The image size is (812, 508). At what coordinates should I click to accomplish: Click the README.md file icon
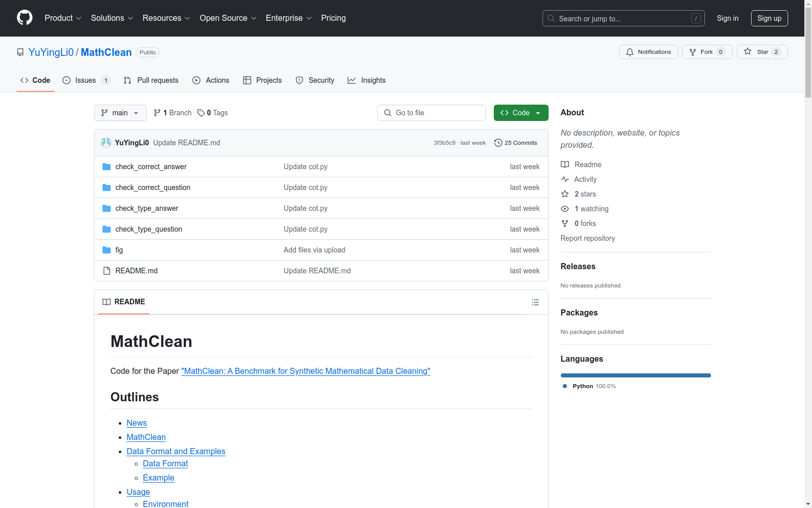[x=107, y=271]
